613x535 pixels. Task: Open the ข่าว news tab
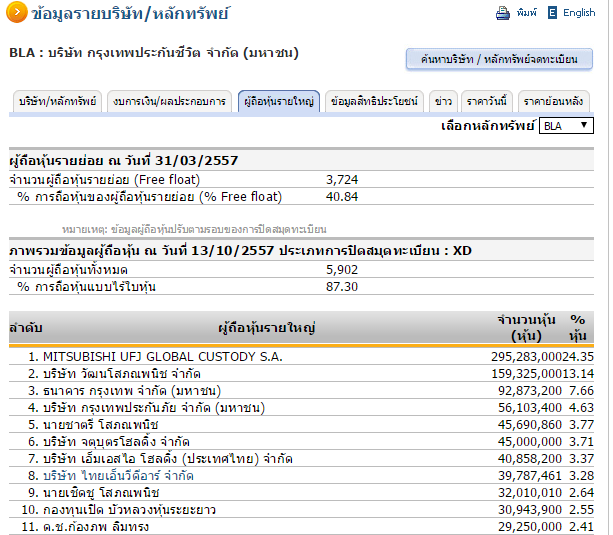point(443,101)
